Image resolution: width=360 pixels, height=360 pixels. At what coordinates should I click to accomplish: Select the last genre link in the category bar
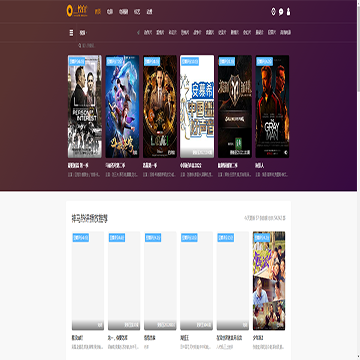[x=285, y=32]
